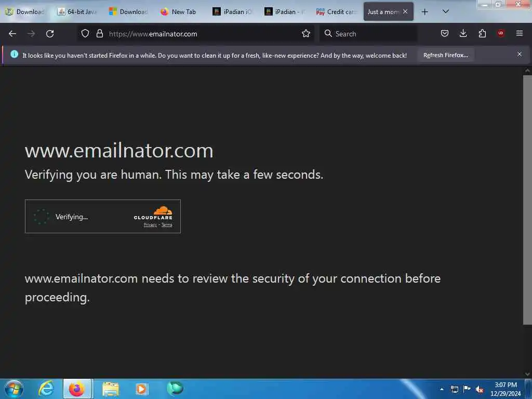Click the Verifying spinner in widget
This screenshot has height=399, width=532.
[42, 217]
